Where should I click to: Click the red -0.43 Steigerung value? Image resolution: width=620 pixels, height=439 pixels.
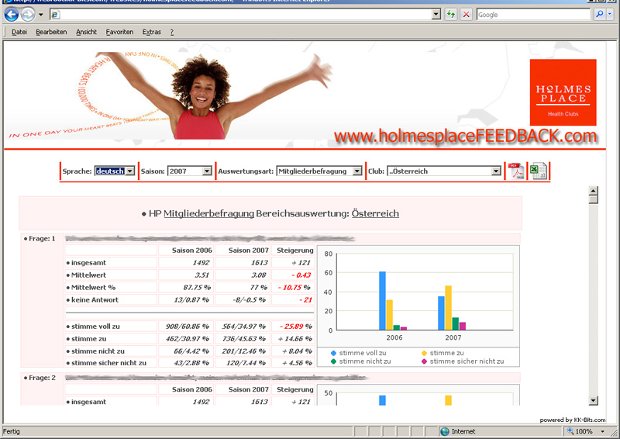coord(301,275)
